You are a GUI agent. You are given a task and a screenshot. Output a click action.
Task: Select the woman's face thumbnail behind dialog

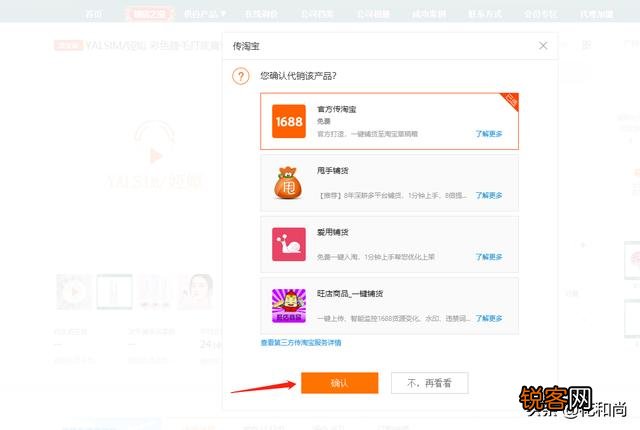(196, 292)
